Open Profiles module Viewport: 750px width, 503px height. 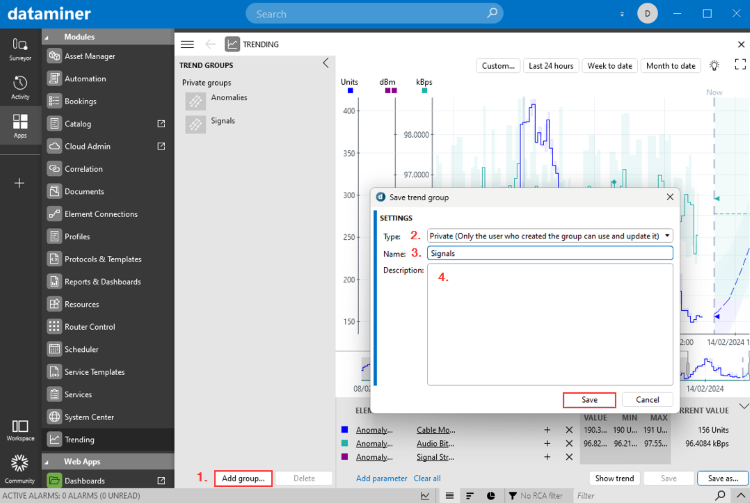point(108,236)
